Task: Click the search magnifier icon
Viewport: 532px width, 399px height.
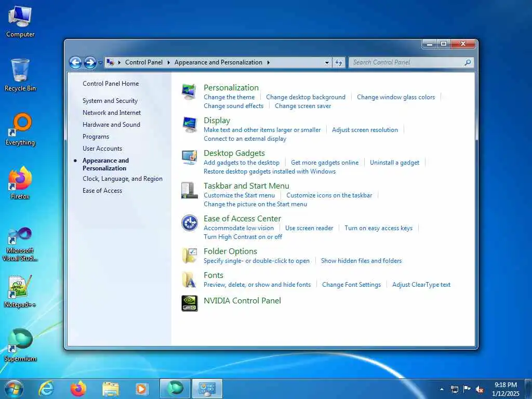Action: (468, 62)
